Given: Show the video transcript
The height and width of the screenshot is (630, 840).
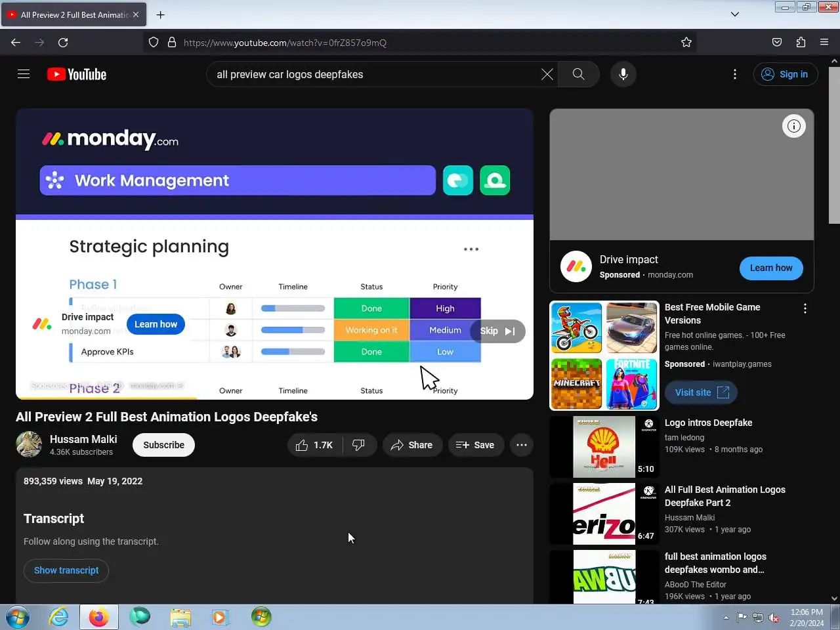Looking at the screenshot, I should click(x=66, y=570).
